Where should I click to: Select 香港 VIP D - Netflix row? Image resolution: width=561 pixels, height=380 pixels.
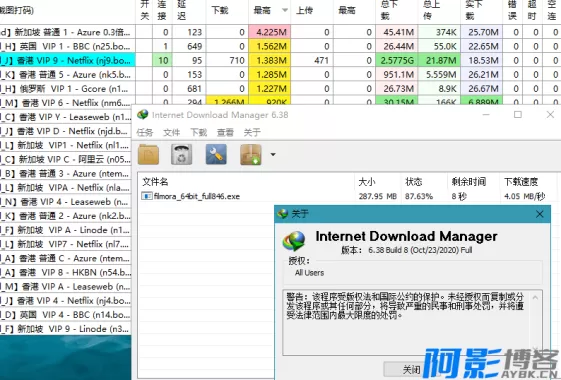(x=66, y=131)
